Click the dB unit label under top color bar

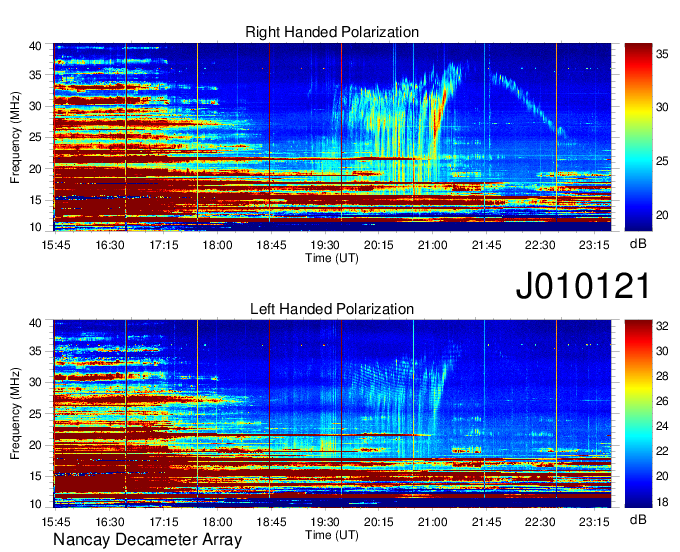[x=638, y=244]
